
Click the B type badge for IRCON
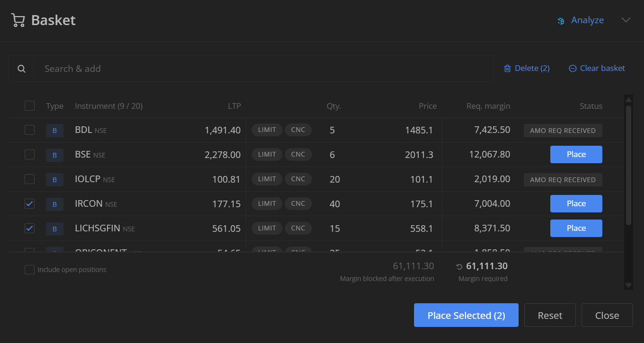coord(54,204)
